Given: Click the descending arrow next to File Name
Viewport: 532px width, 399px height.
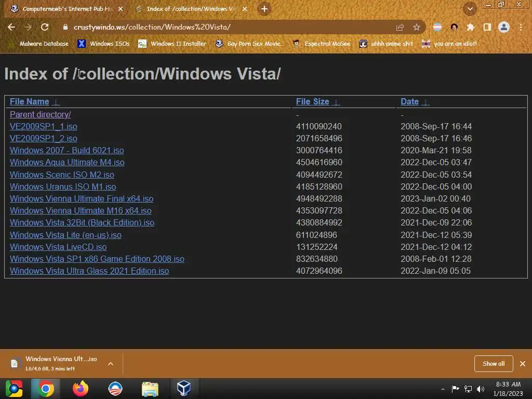Looking at the screenshot, I should click(x=56, y=102).
